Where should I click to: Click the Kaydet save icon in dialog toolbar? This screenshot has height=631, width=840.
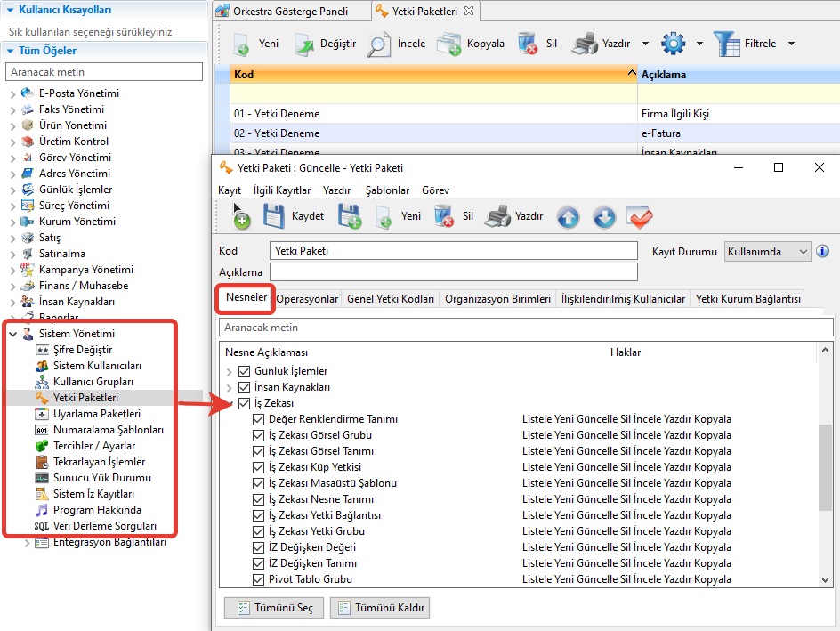[273, 216]
